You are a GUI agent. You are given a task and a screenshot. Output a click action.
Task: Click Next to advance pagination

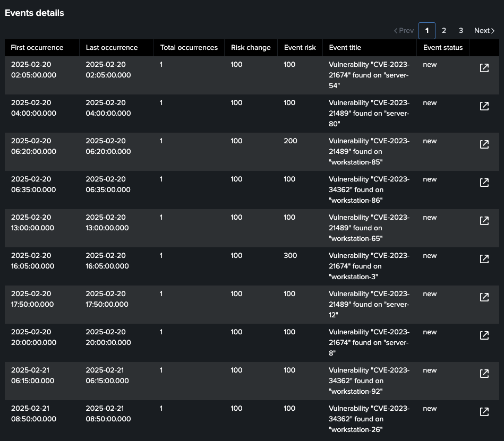click(x=484, y=31)
